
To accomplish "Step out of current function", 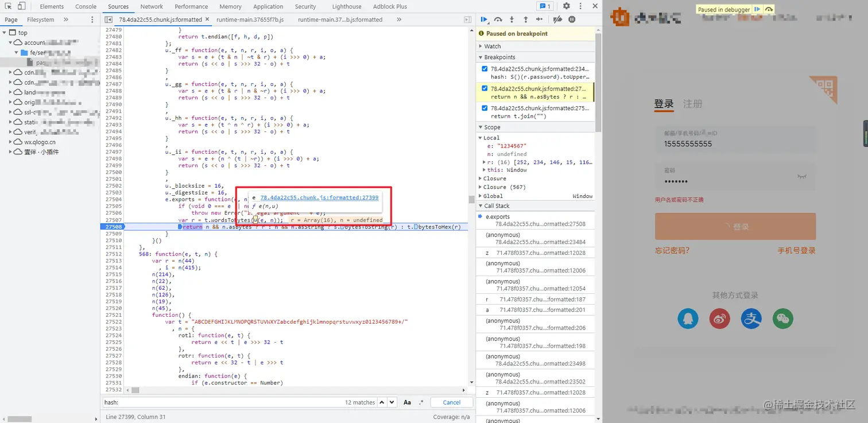I will click(x=526, y=20).
